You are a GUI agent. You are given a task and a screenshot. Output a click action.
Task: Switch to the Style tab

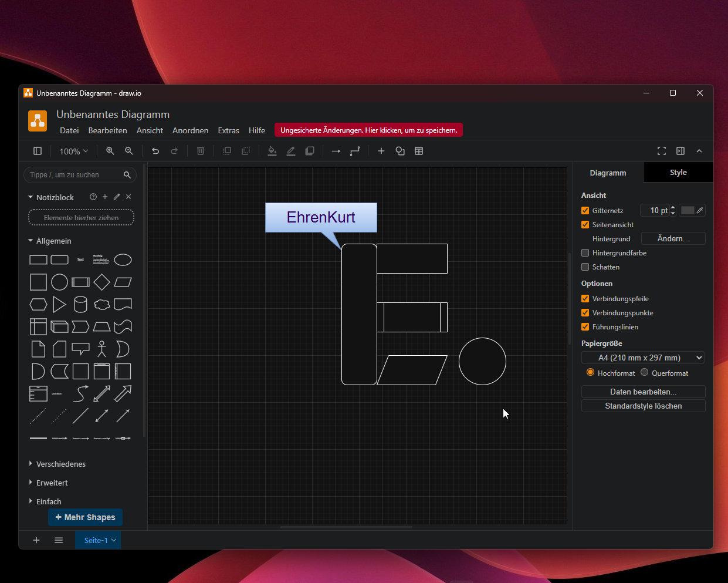[678, 173]
